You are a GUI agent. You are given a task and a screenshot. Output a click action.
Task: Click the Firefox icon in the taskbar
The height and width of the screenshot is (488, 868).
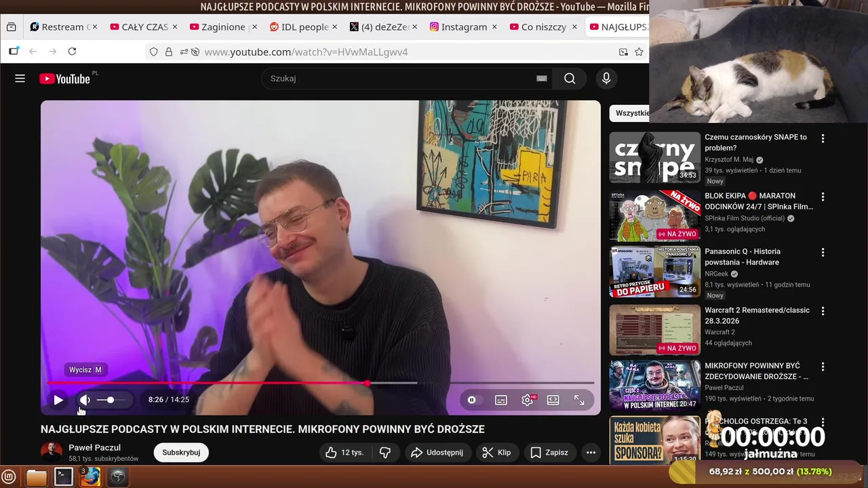(x=91, y=477)
